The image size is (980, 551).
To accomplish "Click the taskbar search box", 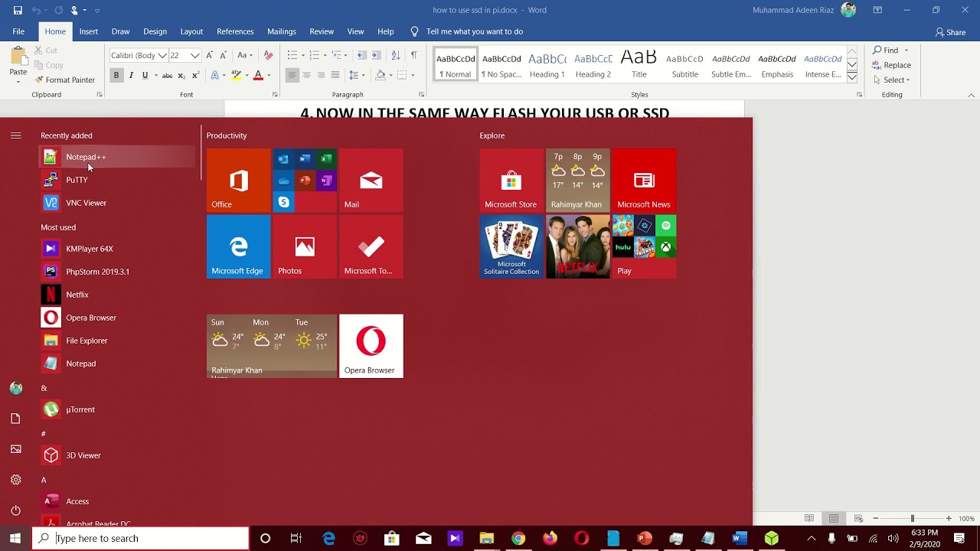I will coord(141,539).
